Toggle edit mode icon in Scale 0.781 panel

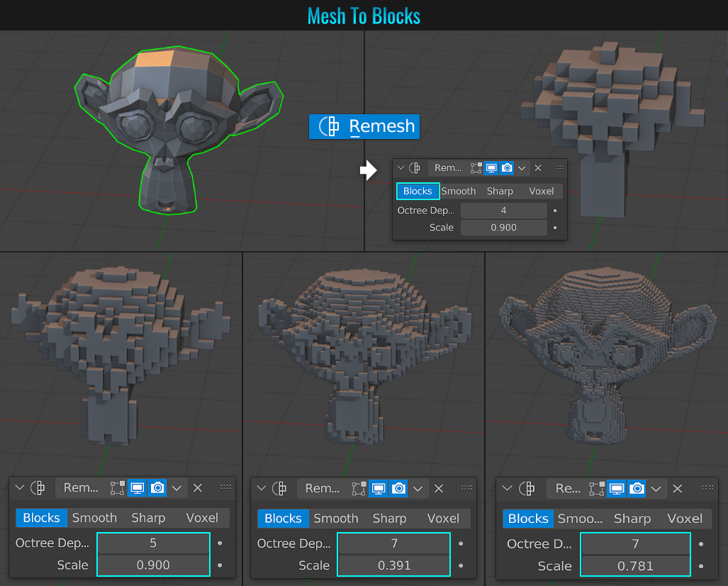tap(597, 488)
